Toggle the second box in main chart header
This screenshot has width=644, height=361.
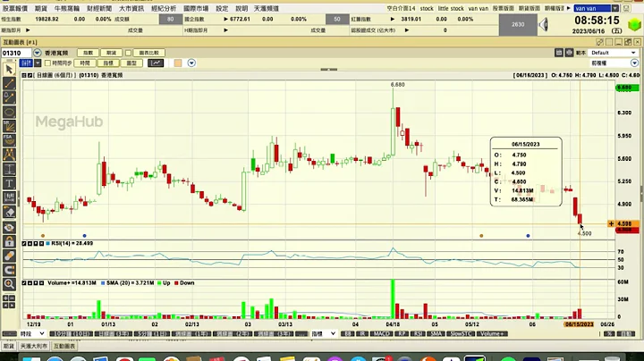(x=30, y=75)
